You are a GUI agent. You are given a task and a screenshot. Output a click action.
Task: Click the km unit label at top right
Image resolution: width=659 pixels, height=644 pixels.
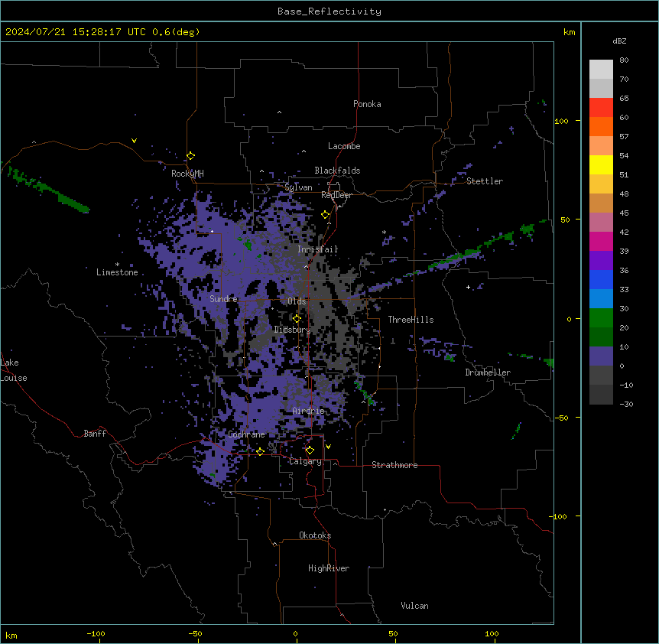(x=570, y=32)
